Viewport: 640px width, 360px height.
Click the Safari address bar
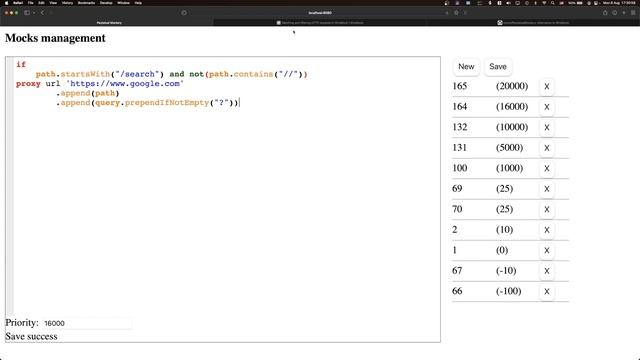[x=320, y=13]
